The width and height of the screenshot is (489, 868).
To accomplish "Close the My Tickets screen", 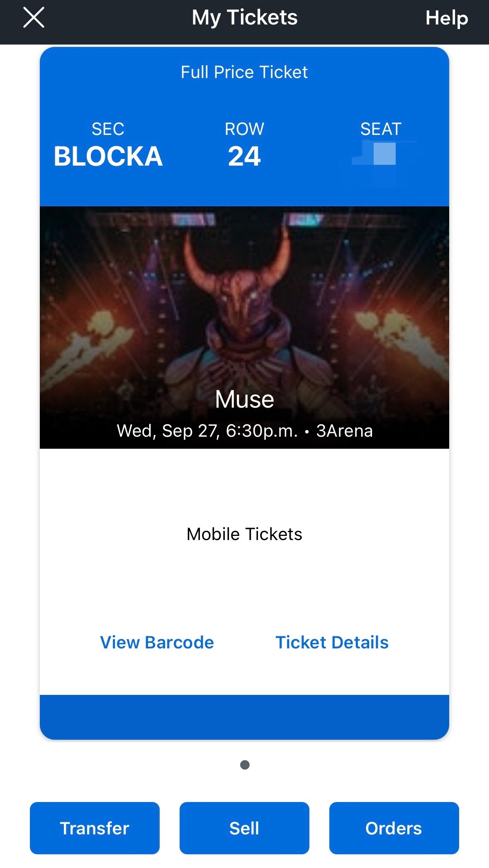I will click(x=34, y=18).
